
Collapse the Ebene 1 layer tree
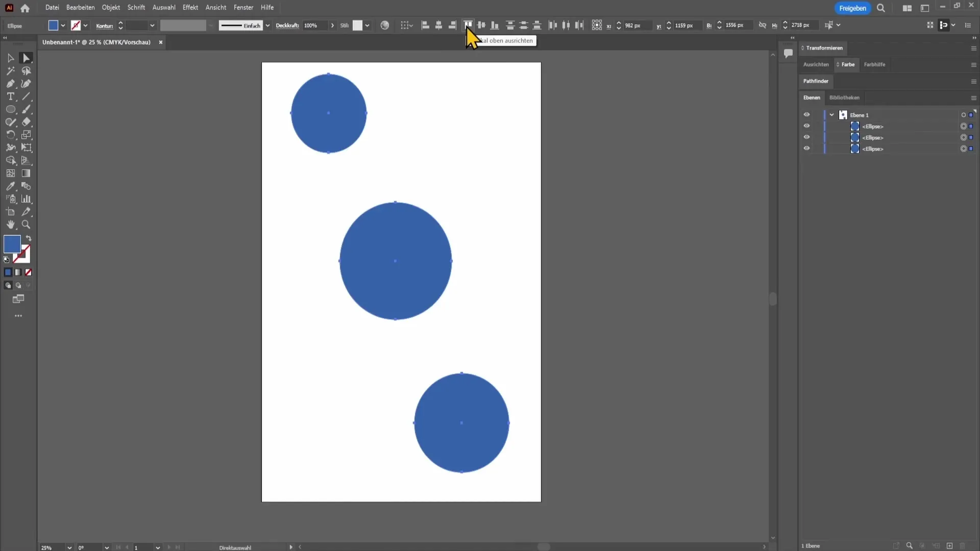[832, 115]
